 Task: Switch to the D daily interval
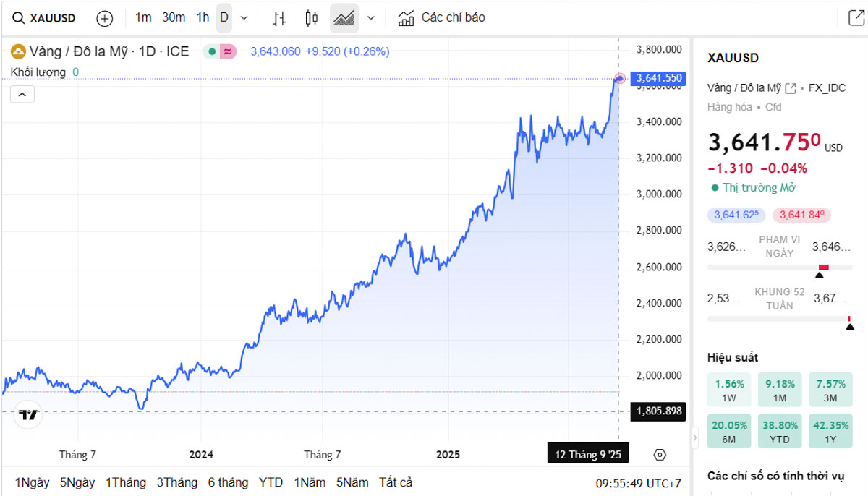click(x=224, y=17)
